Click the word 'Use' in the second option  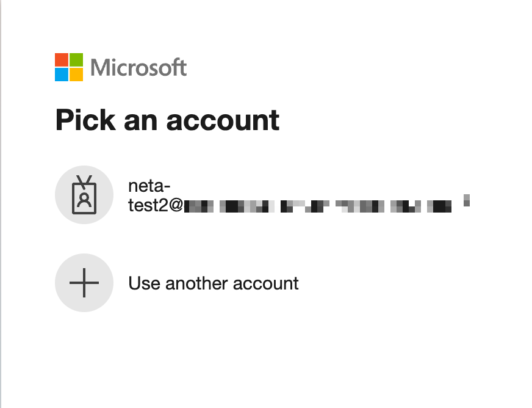pos(144,283)
